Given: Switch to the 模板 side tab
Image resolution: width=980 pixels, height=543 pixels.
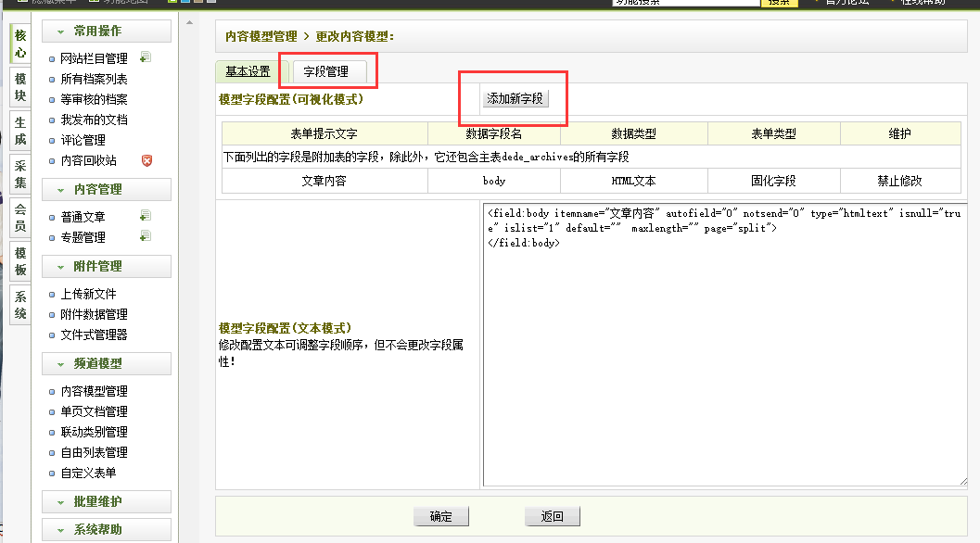Looking at the screenshot, I should [x=20, y=261].
